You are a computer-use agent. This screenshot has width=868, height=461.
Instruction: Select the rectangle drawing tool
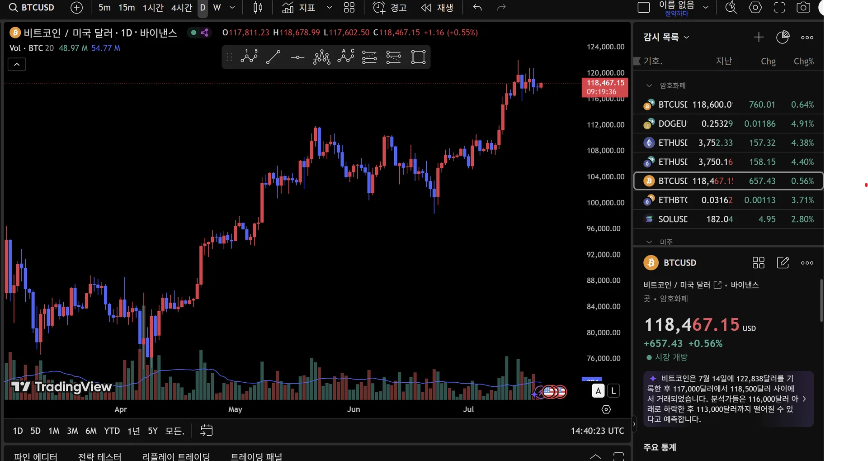click(x=418, y=57)
